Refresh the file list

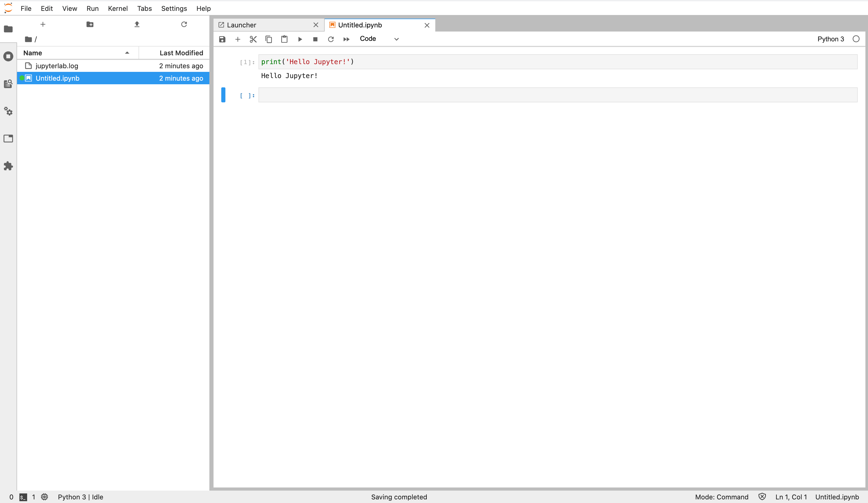[184, 25]
